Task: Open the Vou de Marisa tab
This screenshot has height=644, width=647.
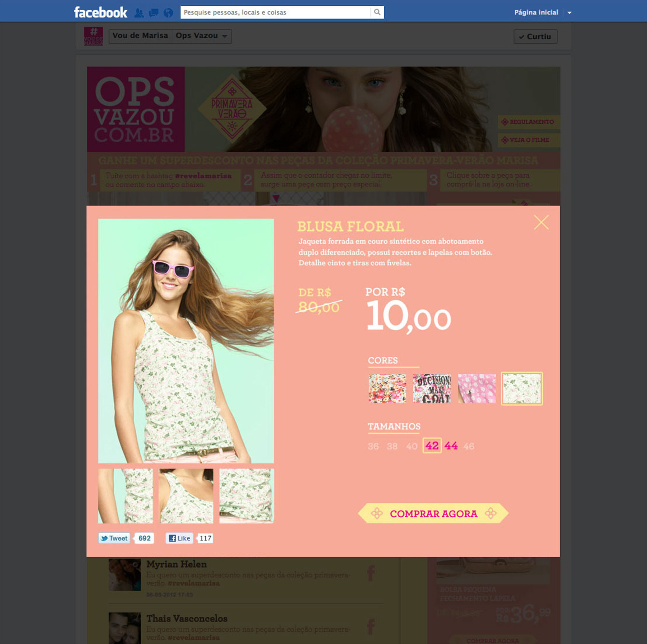Action: pyautogui.click(x=140, y=36)
